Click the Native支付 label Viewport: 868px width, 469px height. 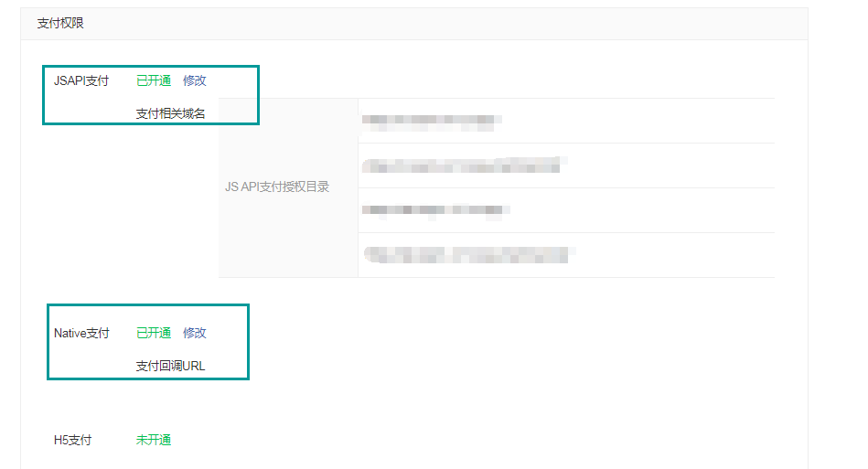coord(82,333)
